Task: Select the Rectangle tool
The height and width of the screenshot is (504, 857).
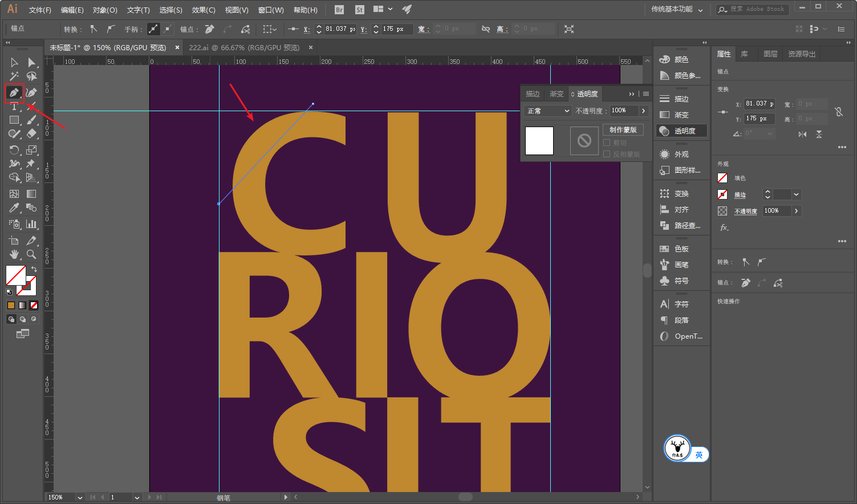Action: tap(14, 120)
